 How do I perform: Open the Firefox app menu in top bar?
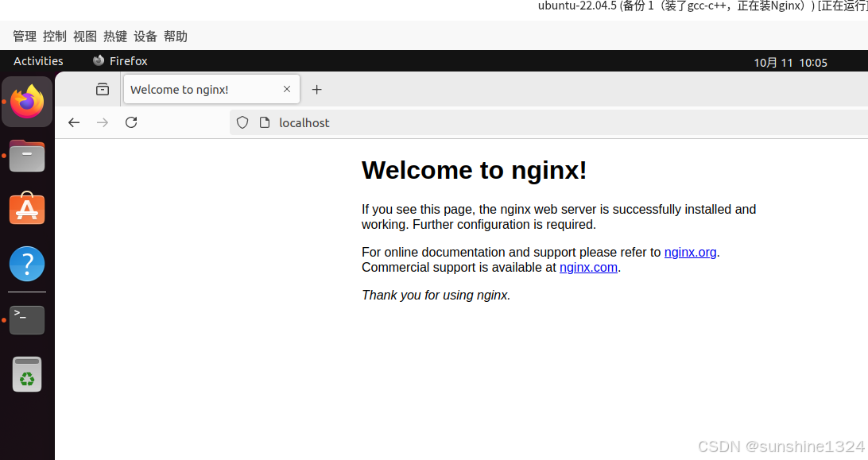click(x=120, y=61)
